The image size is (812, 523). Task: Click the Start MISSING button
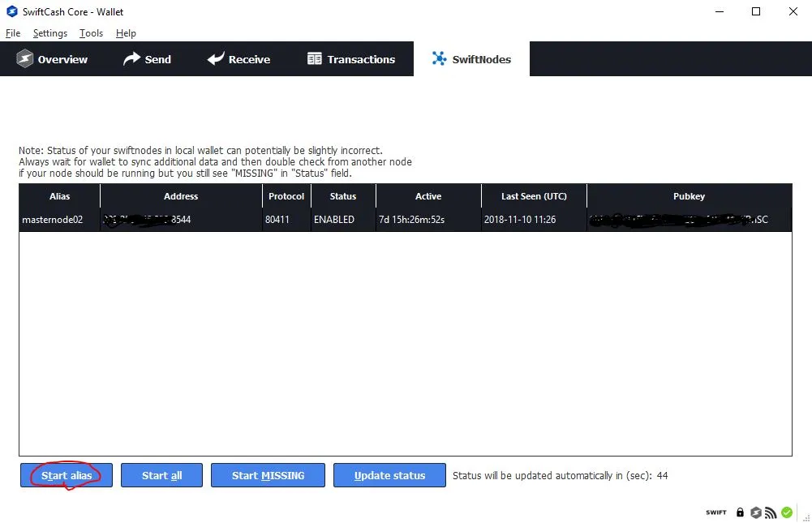(268, 475)
